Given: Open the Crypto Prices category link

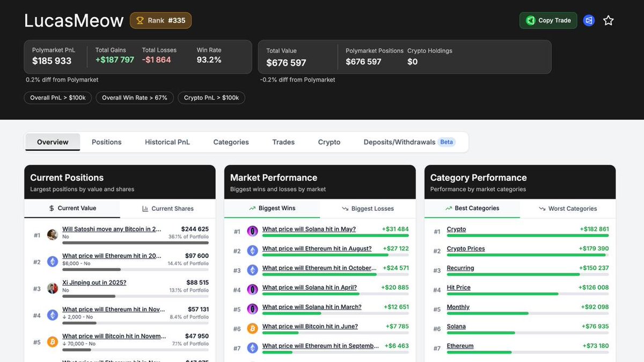Looking at the screenshot, I should (x=466, y=249).
